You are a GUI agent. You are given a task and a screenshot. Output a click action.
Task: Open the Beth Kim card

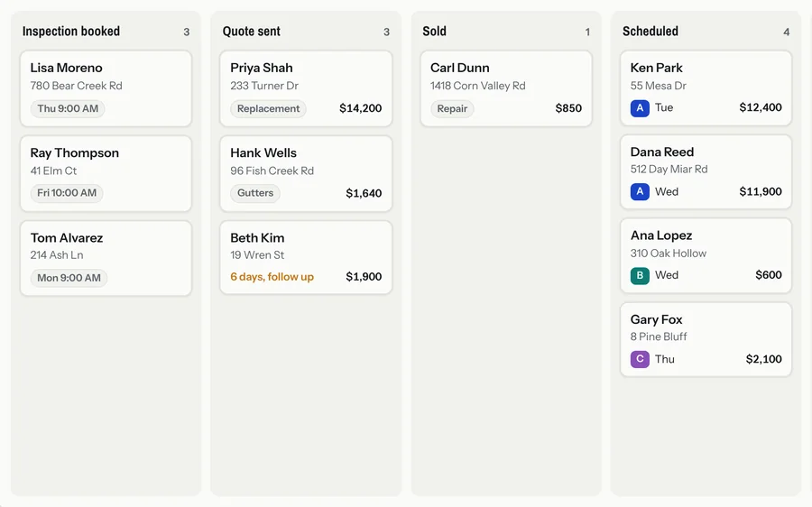coord(306,257)
